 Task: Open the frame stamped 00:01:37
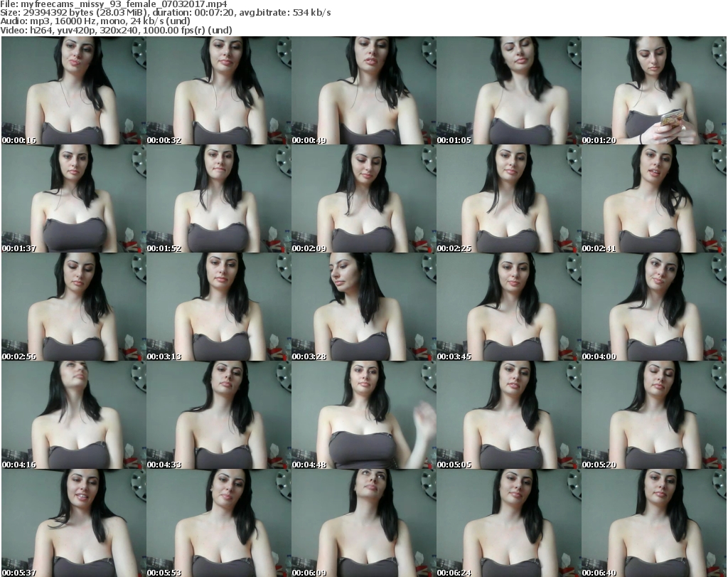[74, 198]
